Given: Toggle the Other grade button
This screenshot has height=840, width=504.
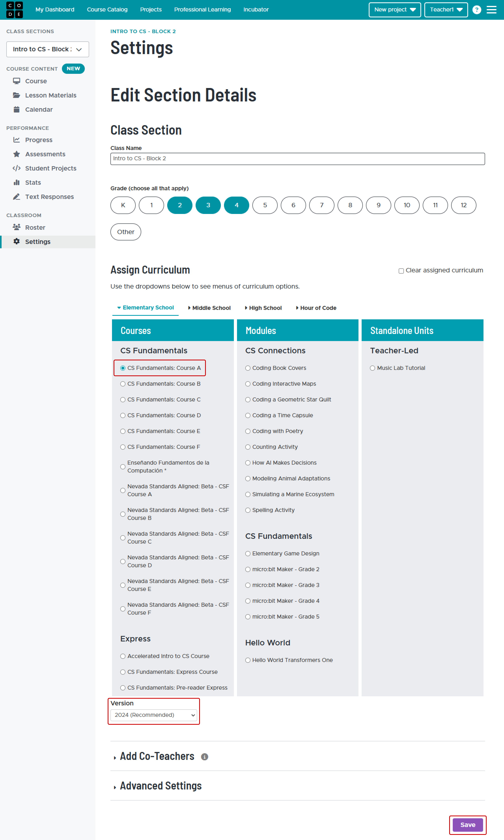Looking at the screenshot, I should pyautogui.click(x=126, y=232).
